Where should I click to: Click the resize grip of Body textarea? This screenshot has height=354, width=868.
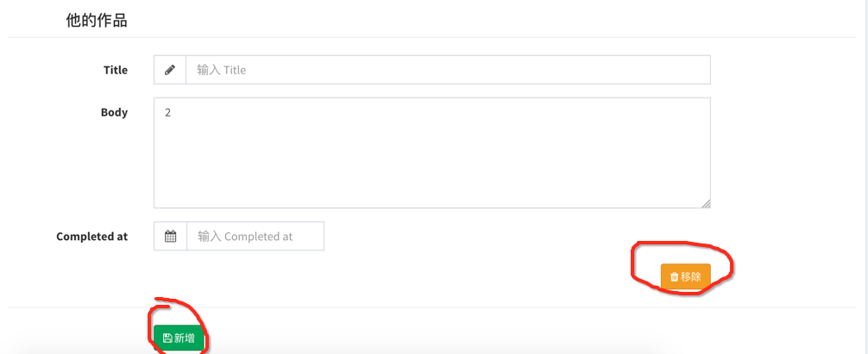pyautogui.click(x=706, y=204)
